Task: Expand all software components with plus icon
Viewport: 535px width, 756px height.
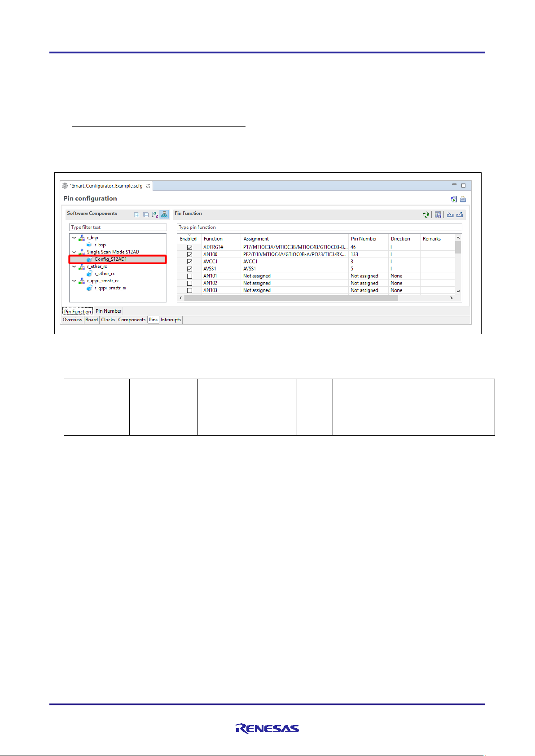Action: (x=137, y=215)
